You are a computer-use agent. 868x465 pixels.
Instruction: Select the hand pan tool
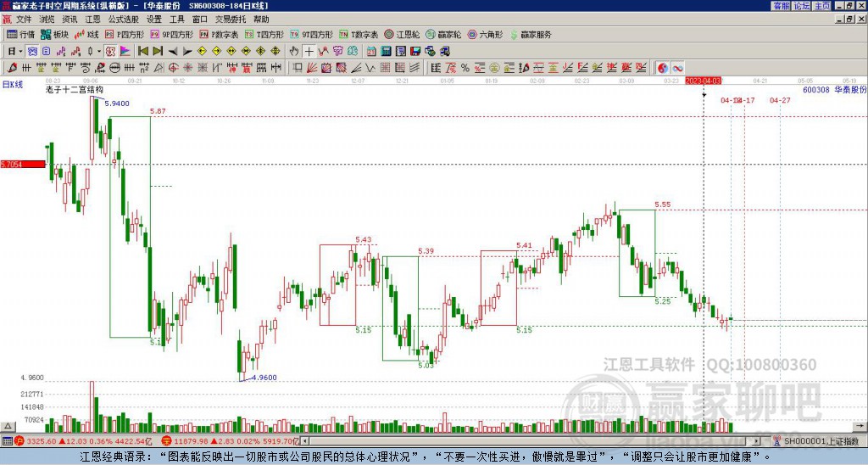[294, 52]
